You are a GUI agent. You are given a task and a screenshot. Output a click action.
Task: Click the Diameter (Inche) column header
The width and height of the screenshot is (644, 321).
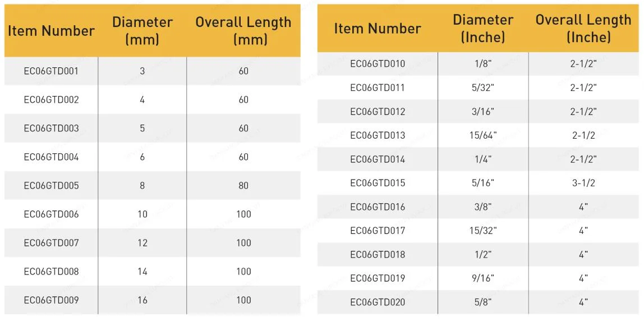pyautogui.click(x=483, y=29)
